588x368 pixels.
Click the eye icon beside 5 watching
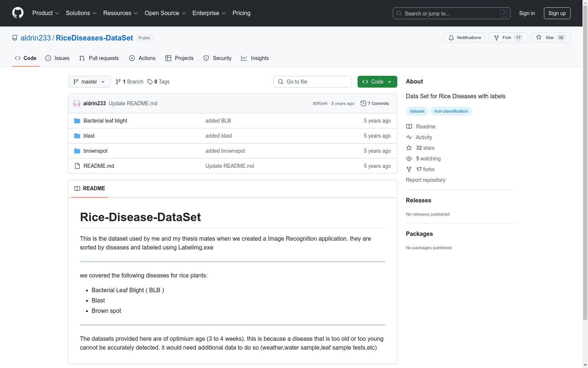click(x=409, y=159)
